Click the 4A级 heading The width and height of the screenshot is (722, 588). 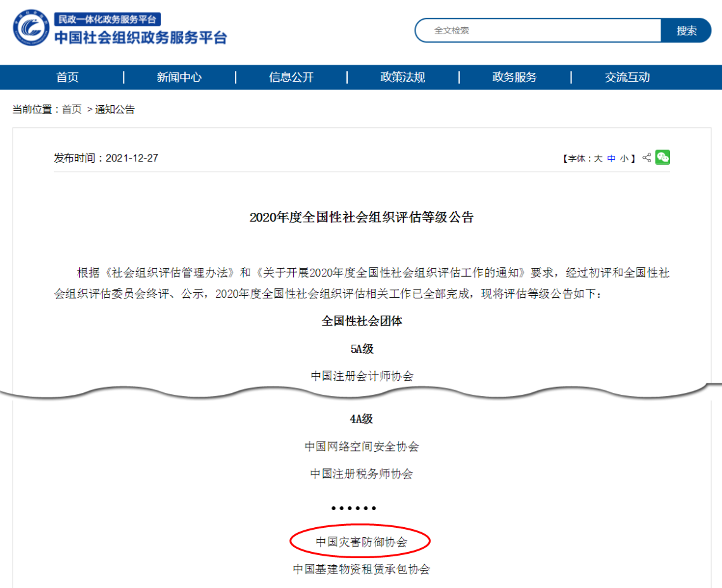point(362,419)
